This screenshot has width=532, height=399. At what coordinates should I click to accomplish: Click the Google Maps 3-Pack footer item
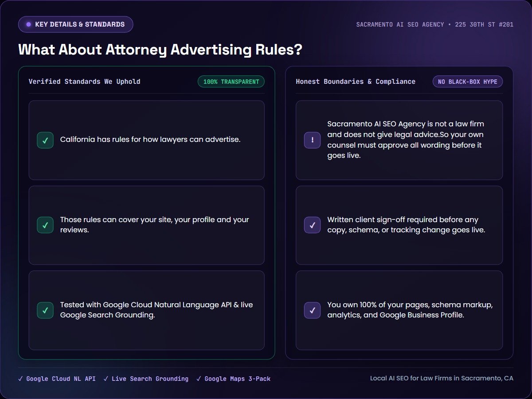pos(233,379)
